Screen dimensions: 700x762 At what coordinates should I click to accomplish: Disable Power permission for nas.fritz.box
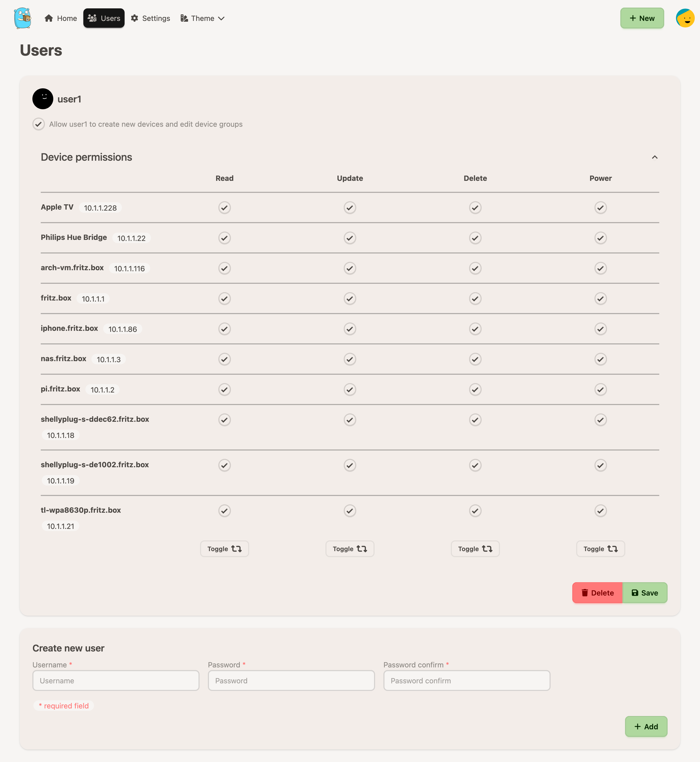(600, 359)
